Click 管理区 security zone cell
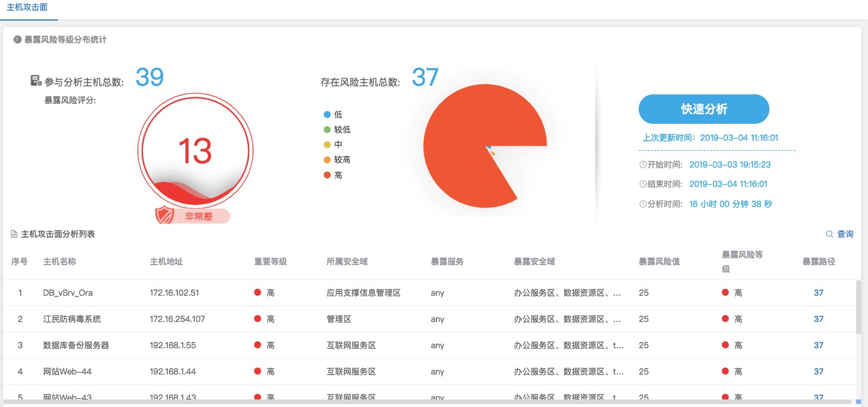868x407 pixels. pos(339,319)
